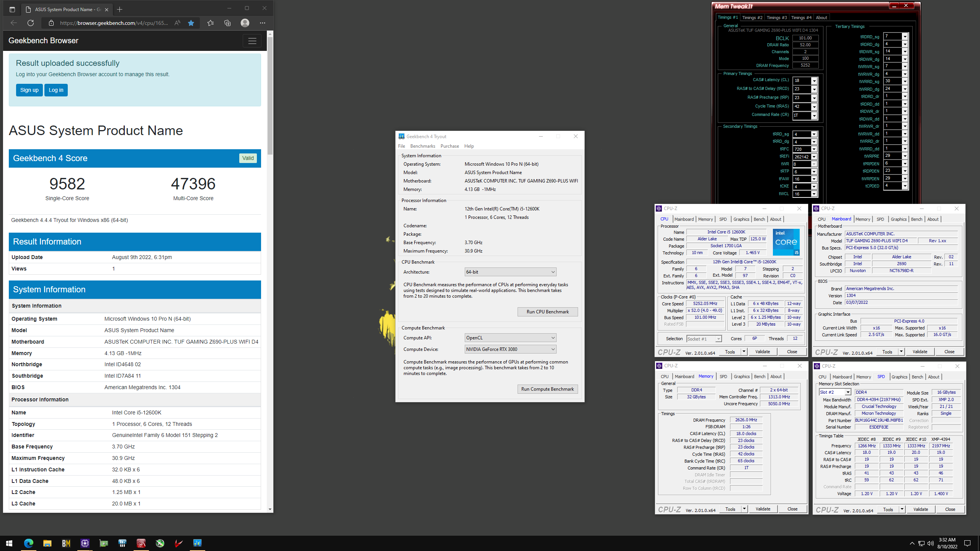The height and width of the screenshot is (551, 980).
Task: Open the green graphics card taskbar icon
Action: pyautogui.click(x=103, y=543)
